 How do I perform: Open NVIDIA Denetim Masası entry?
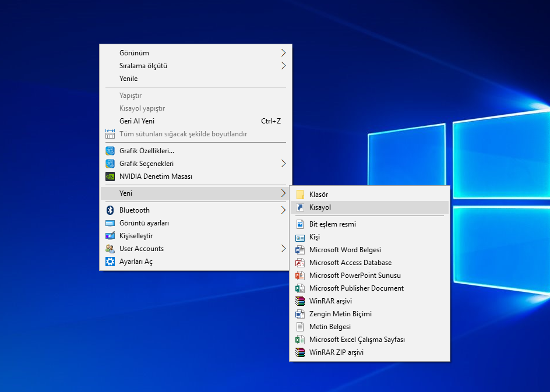196,176
